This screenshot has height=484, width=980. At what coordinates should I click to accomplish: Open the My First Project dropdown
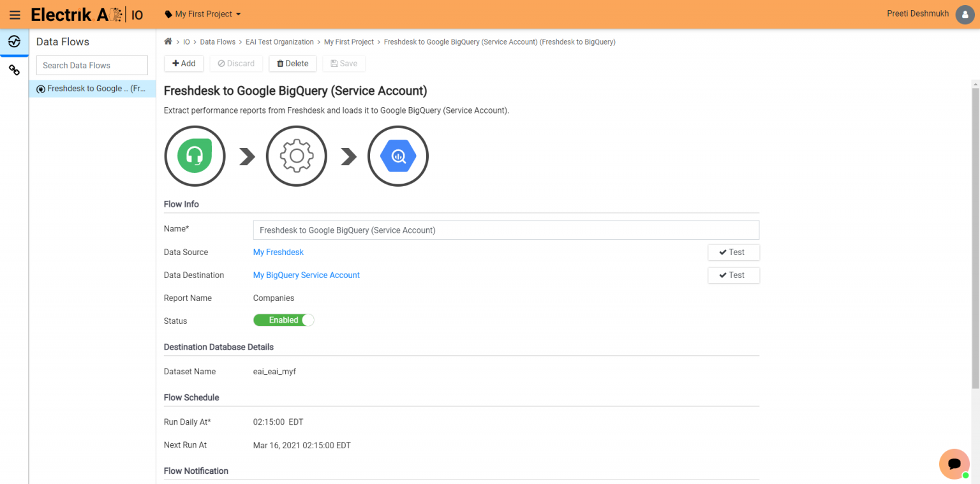202,14
